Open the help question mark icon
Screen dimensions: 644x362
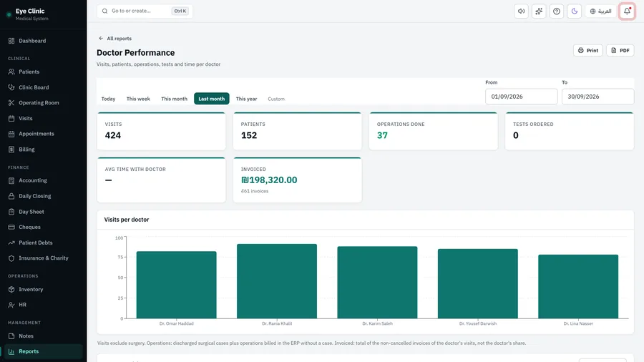point(557,11)
